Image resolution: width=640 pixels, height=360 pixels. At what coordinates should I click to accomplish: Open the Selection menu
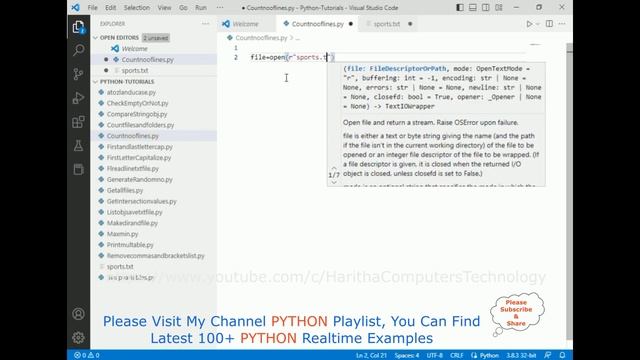click(x=137, y=7)
